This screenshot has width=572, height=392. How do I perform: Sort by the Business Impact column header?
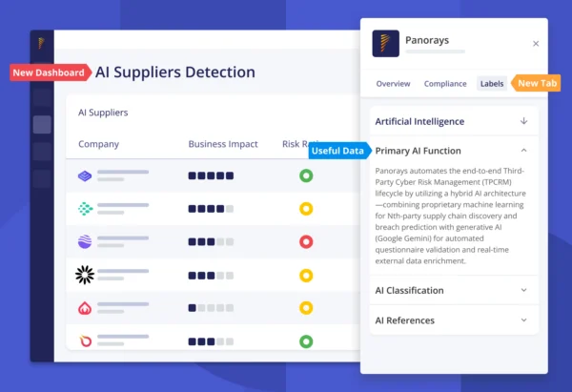[223, 144]
